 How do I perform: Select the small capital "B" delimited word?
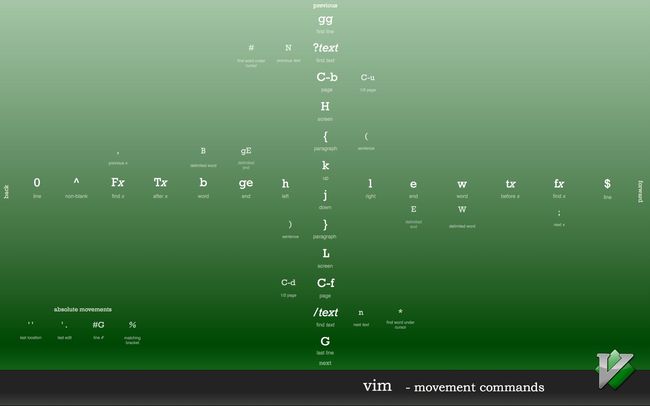tap(203, 151)
